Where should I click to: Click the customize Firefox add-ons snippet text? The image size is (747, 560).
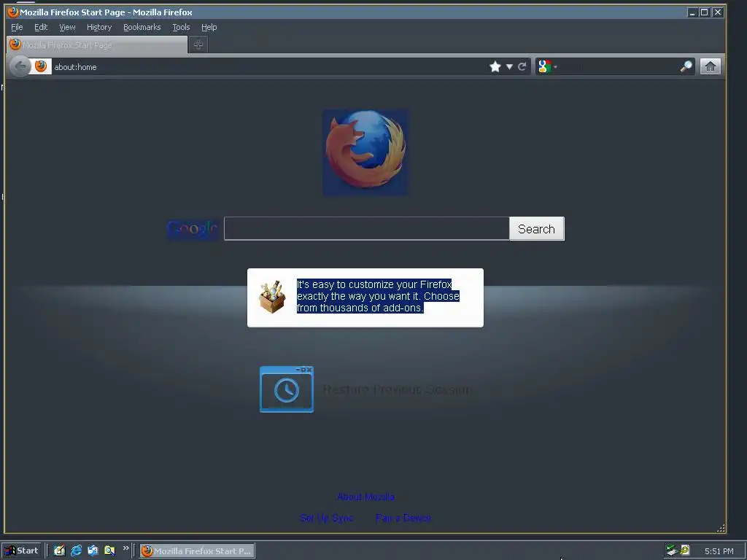pyautogui.click(x=379, y=296)
